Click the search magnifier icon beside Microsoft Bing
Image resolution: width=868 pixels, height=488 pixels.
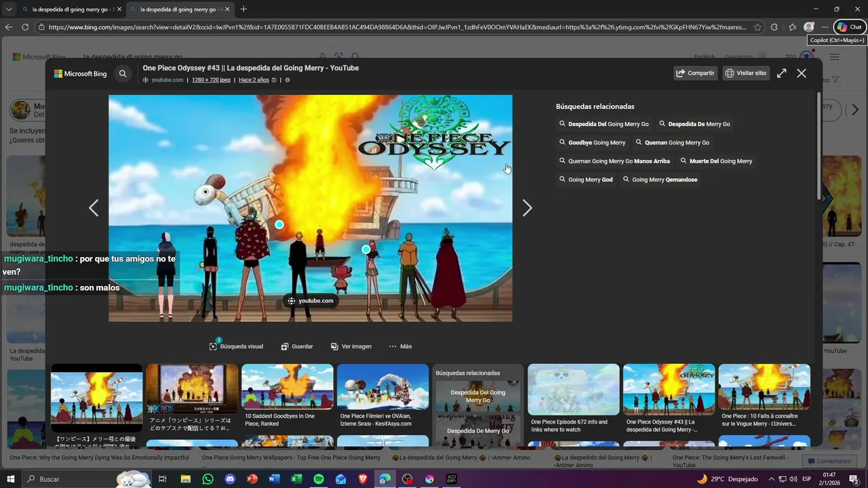click(123, 74)
